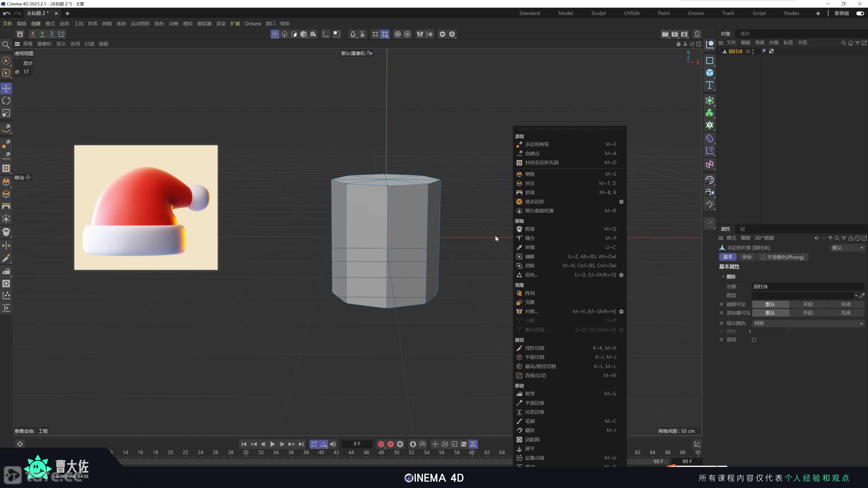Click the 平滑着色(Phong) button

point(783,257)
